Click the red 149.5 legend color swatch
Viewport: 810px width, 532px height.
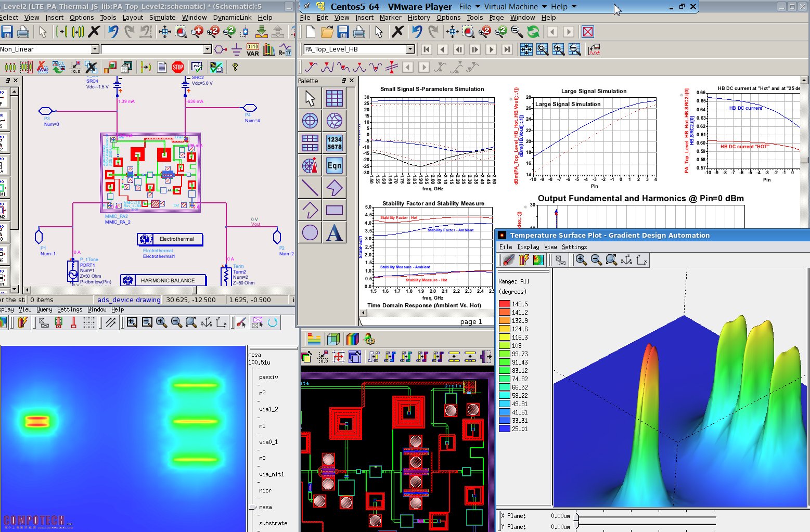coord(504,304)
